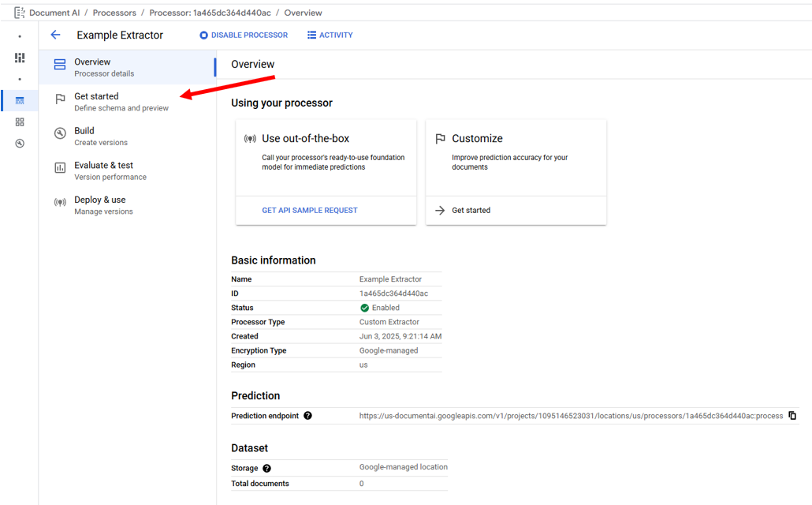Click Document AI in the breadcrumb
Image resolution: width=812 pixels, height=505 pixels.
click(x=54, y=13)
